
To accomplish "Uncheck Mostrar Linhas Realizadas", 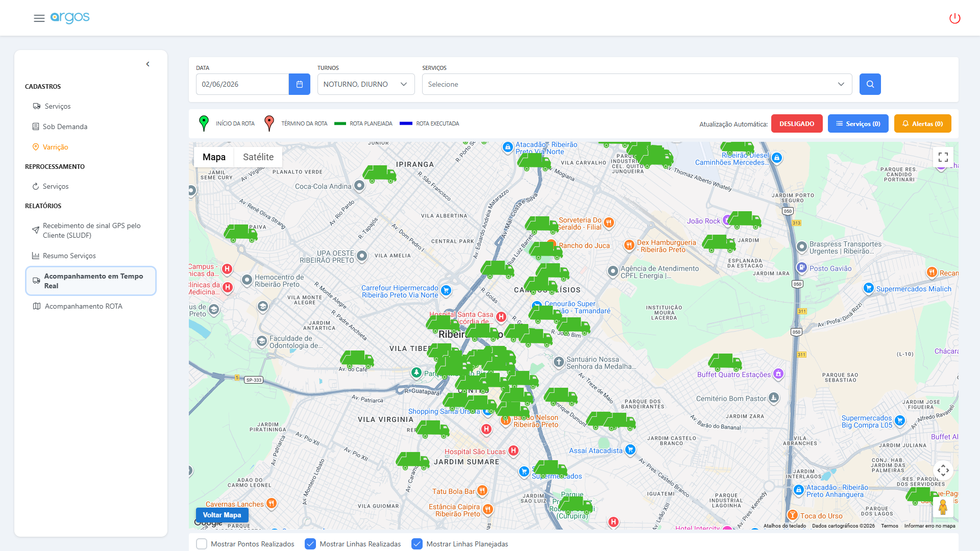I will tap(310, 544).
